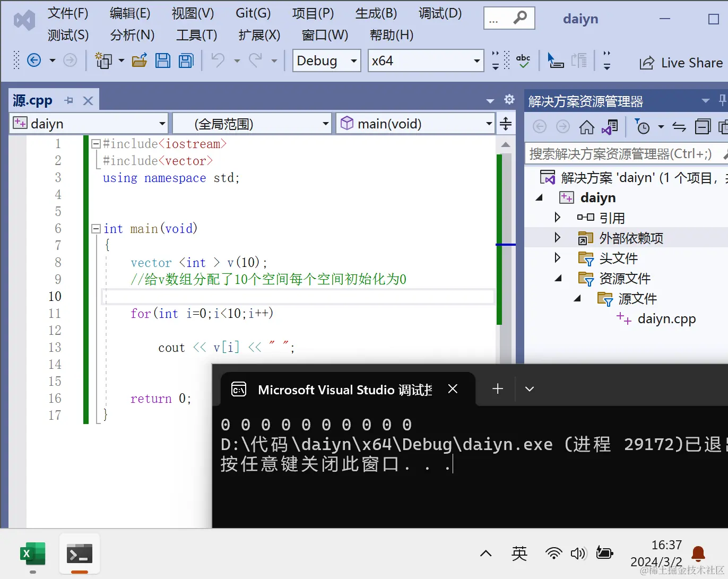Screen dimensions: 728x579
Task: Collapse the main function at line 6
Action: (96, 229)
